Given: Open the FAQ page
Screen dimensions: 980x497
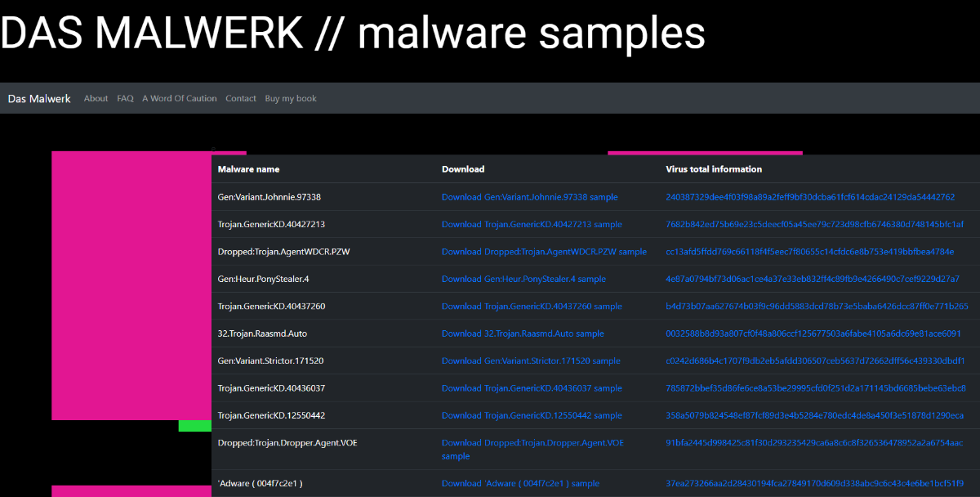Looking at the screenshot, I should [x=125, y=99].
